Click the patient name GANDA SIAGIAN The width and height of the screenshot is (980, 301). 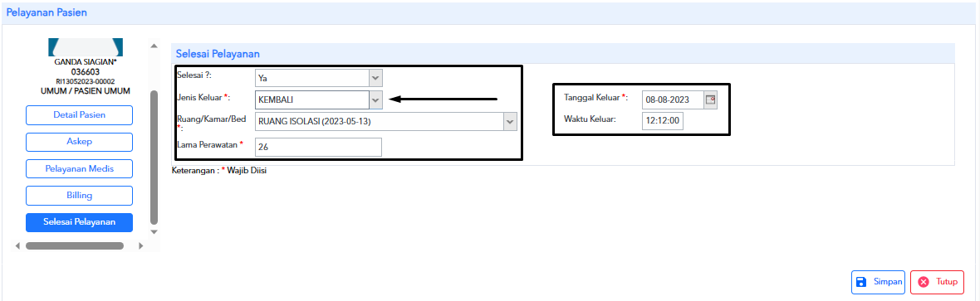pyautogui.click(x=86, y=62)
